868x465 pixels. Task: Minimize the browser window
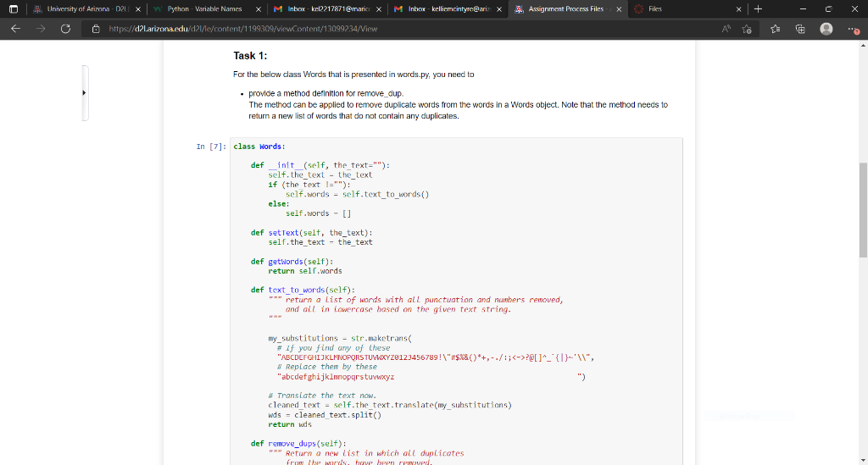[x=803, y=8]
